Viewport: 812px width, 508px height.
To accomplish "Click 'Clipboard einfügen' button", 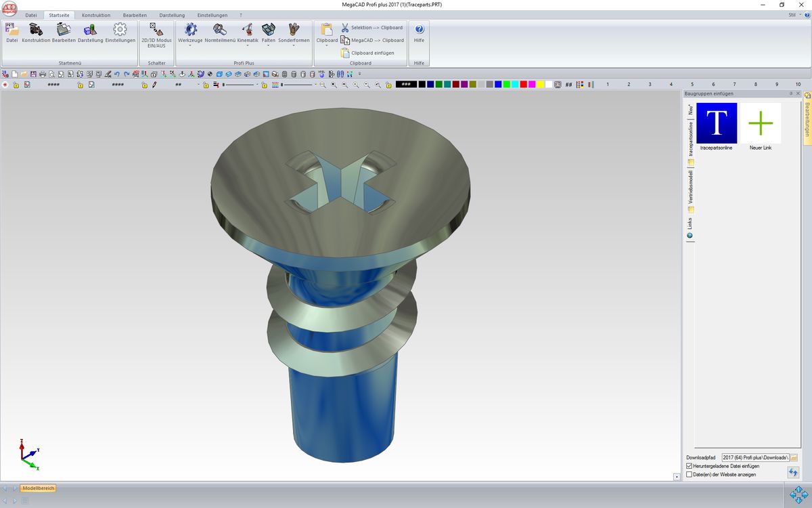I will [x=367, y=53].
